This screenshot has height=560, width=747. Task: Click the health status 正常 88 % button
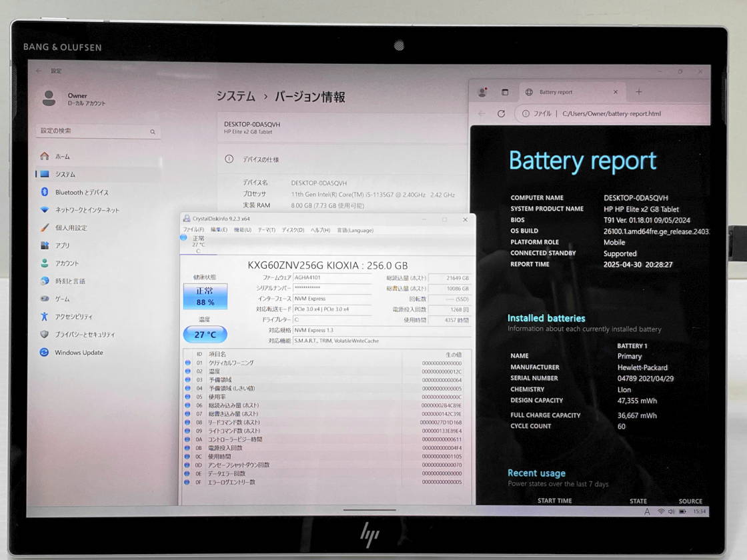[x=205, y=296]
